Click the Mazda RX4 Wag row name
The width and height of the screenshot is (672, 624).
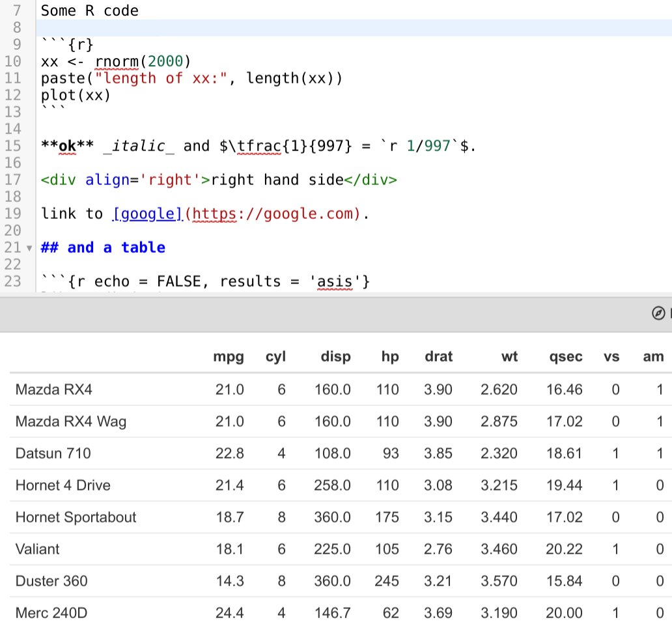click(x=71, y=421)
